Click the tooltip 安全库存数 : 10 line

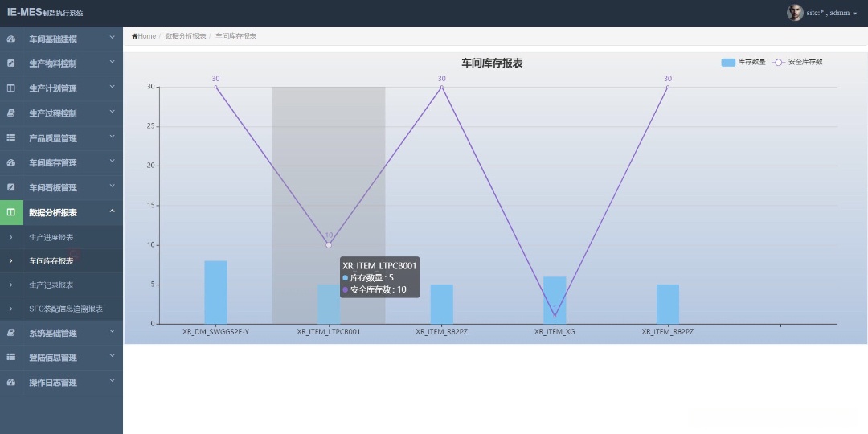[x=375, y=289]
